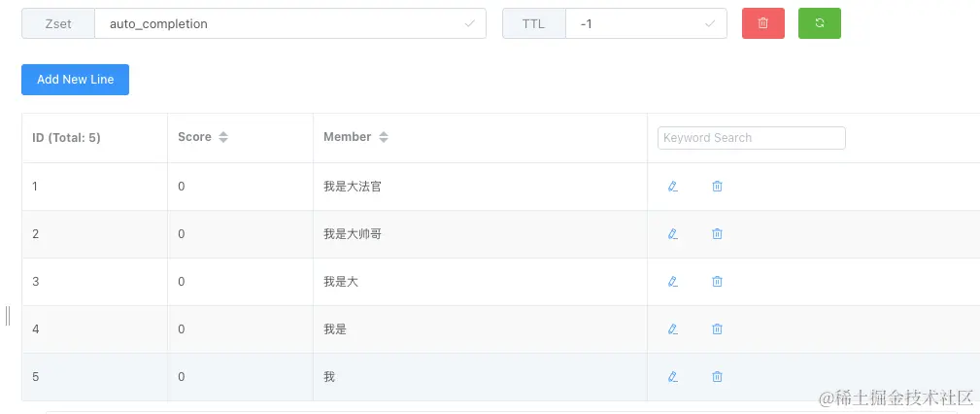Viewport: 980px width, 414px height.
Task: Sort table by Member column arrows
Action: [x=383, y=138]
